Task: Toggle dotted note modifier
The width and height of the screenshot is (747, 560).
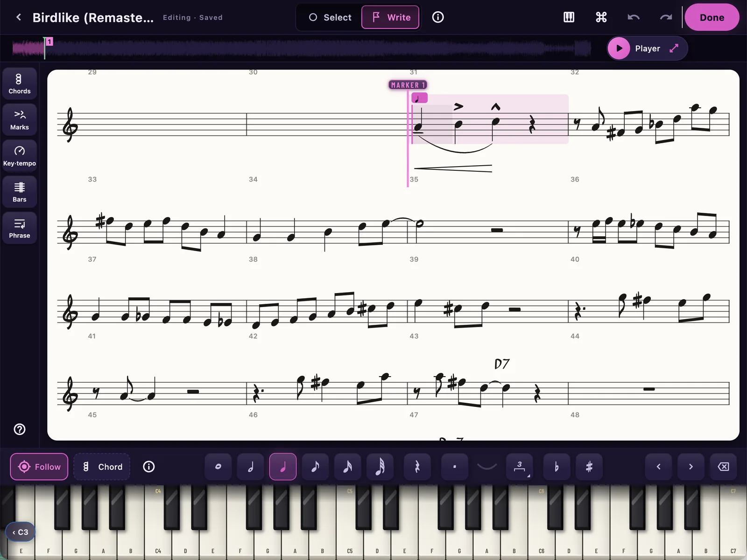Action: pos(454,467)
